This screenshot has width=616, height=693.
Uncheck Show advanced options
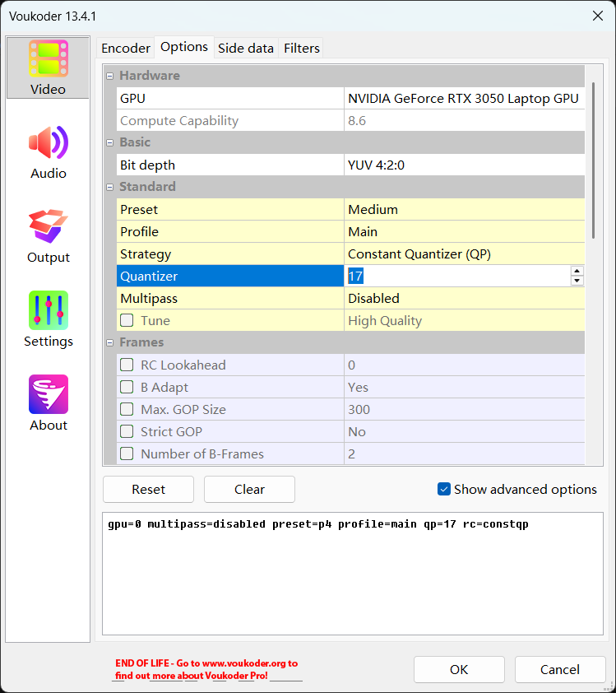coord(444,489)
